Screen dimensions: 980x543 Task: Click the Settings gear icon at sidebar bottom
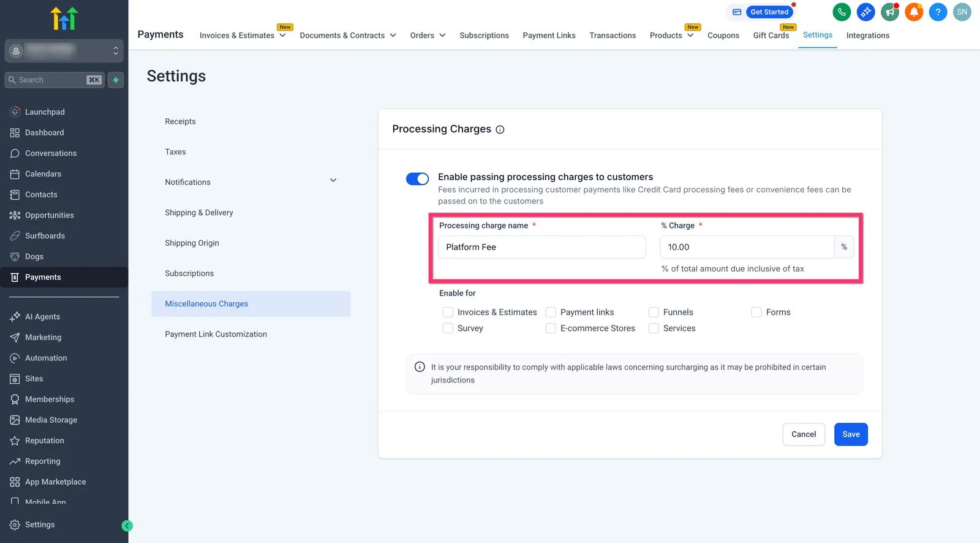tap(15, 525)
